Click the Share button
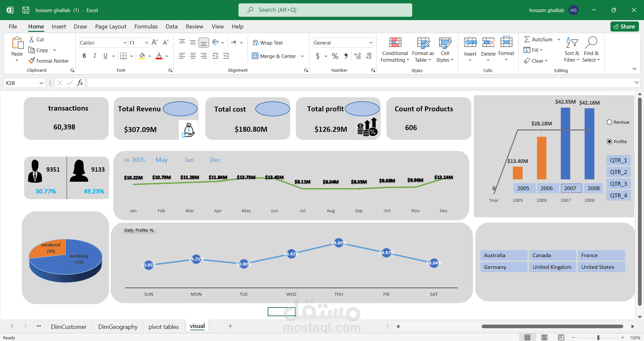 [625, 26]
